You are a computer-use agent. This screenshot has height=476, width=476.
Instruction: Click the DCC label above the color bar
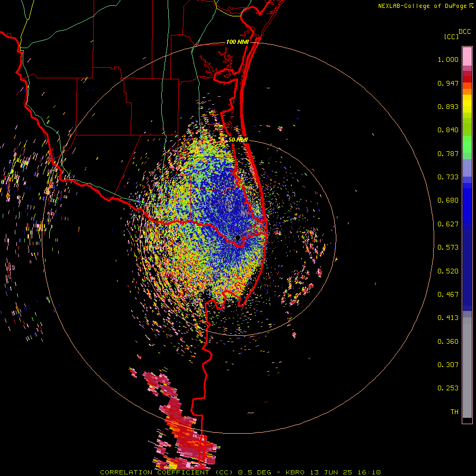464,32
